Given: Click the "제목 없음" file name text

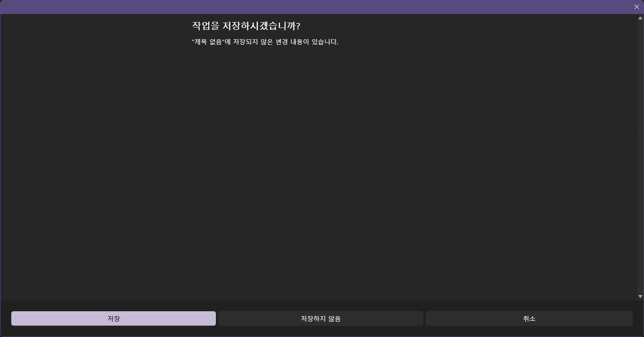Looking at the screenshot, I should [208, 42].
